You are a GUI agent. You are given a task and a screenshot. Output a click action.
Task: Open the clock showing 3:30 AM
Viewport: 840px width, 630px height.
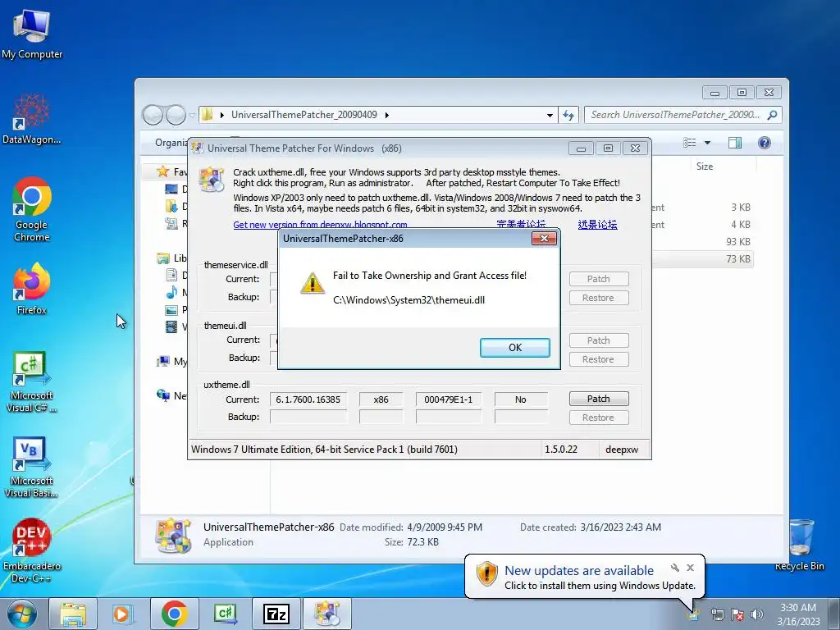click(798, 614)
